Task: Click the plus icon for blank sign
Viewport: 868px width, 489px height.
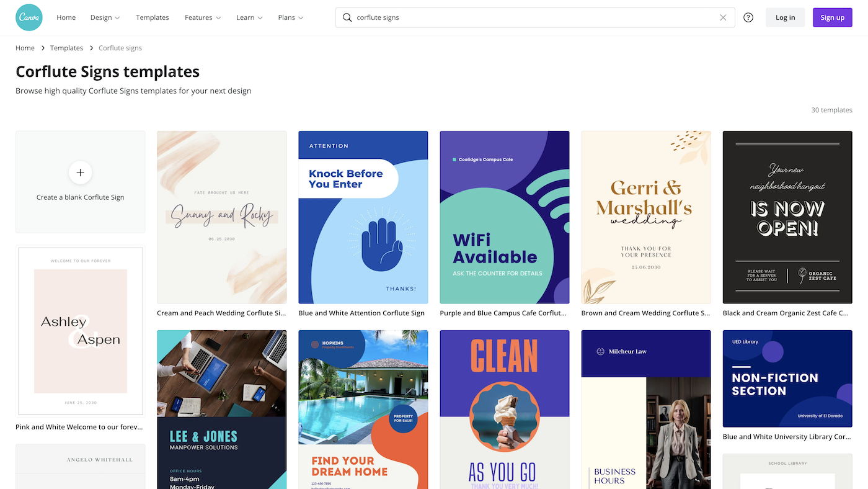Action: pyautogui.click(x=81, y=173)
